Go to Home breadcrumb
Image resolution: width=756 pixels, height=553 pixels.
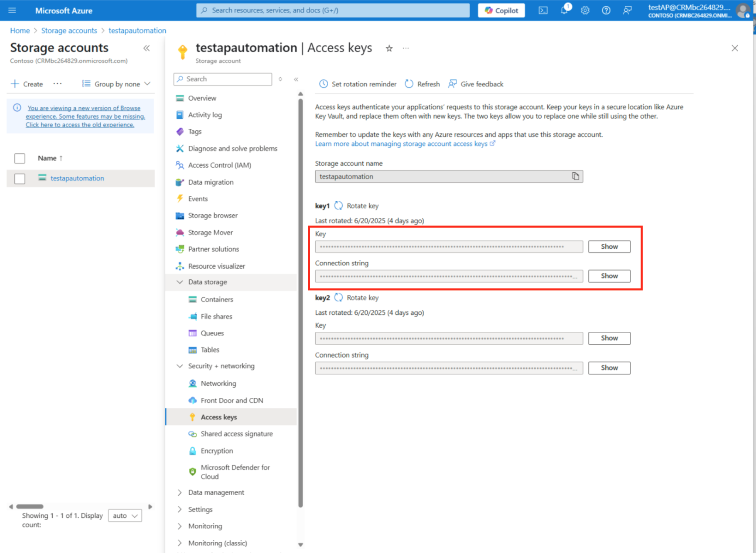coord(20,30)
